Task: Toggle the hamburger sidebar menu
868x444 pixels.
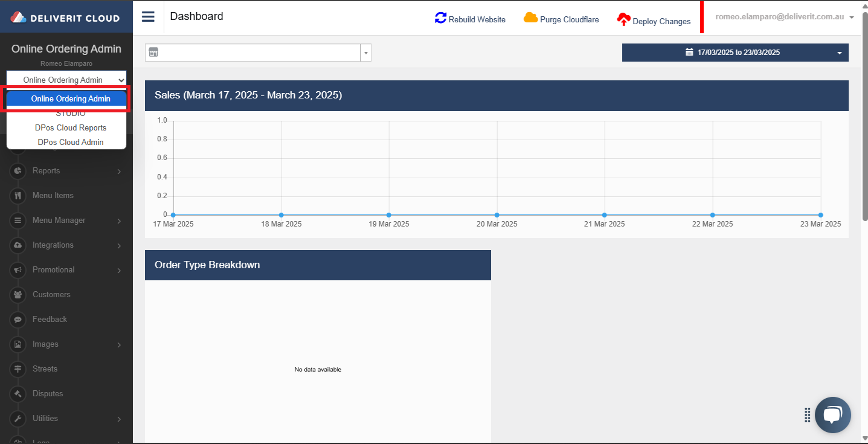Action: click(x=148, y=16)
